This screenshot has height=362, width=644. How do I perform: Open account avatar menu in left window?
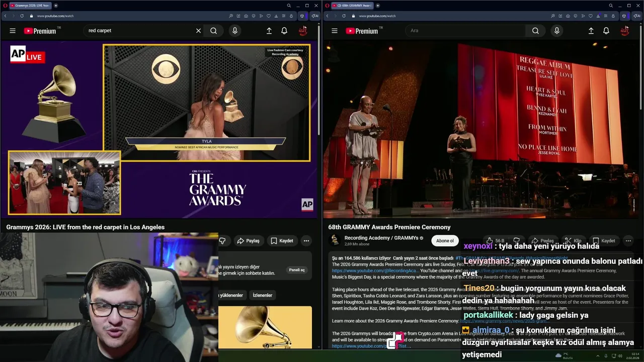pos(303,31)
